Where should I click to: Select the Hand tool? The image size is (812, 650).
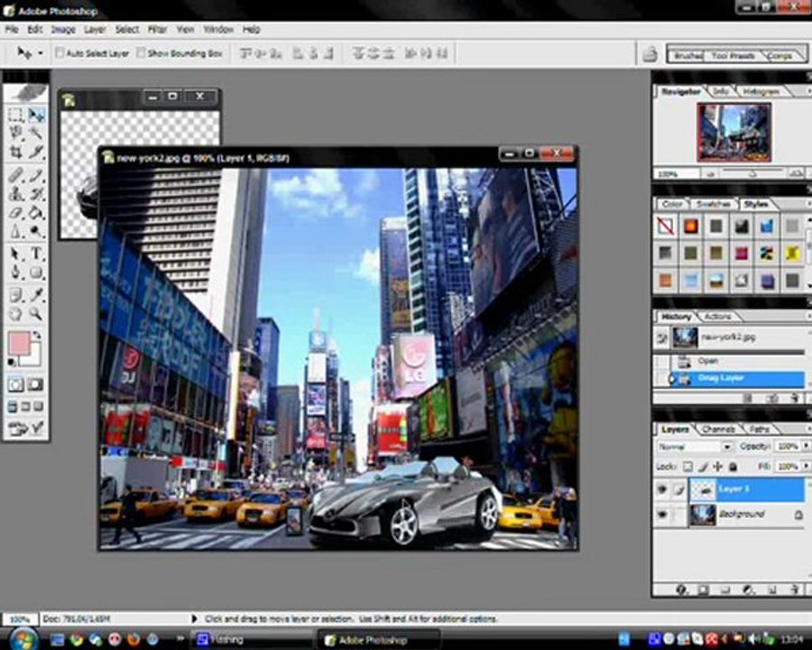pyautogui.click(x=15, y=313)
